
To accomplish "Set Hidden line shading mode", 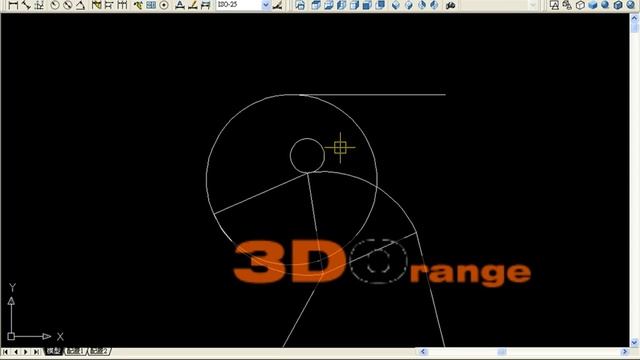I will click(x=580, y=5).
